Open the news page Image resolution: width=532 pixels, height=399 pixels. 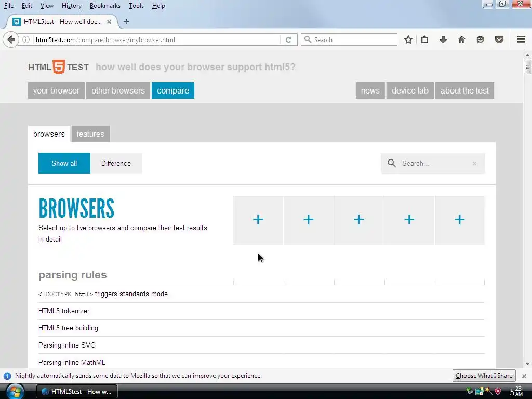click(x=370, y=90)
